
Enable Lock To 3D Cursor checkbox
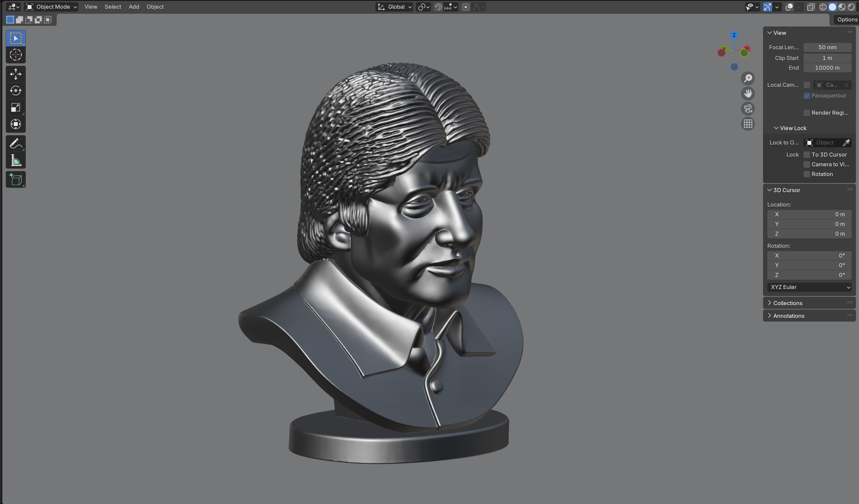click(807, 155)
